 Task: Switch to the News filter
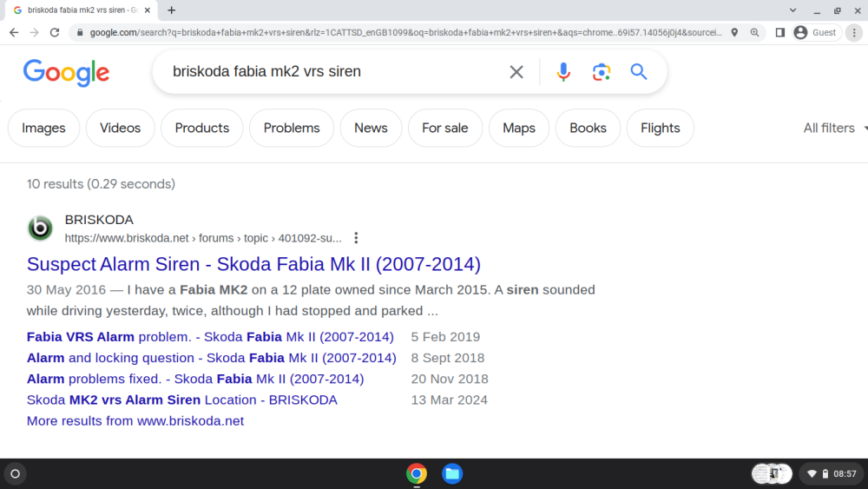(x=371, y=128)
